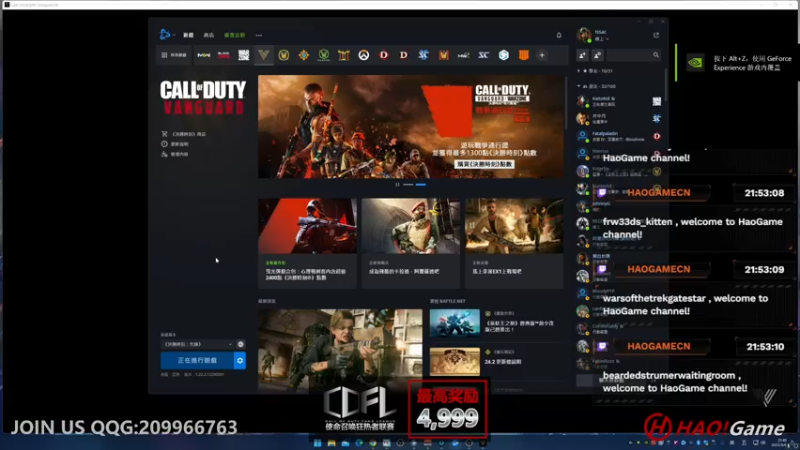The image size is (800, 450).
Task: Select the Overwatch game icon
Action: coord(363,55)
